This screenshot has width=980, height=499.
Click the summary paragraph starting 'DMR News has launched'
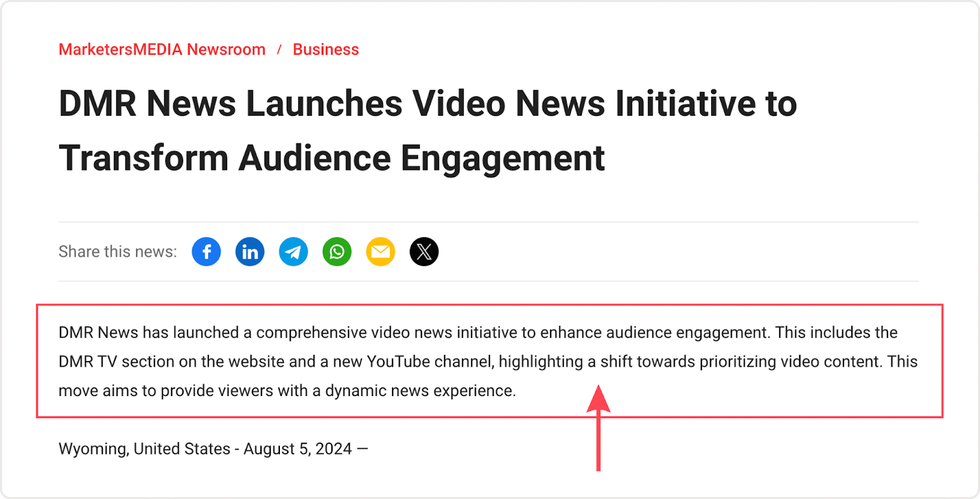coord(488,361)
